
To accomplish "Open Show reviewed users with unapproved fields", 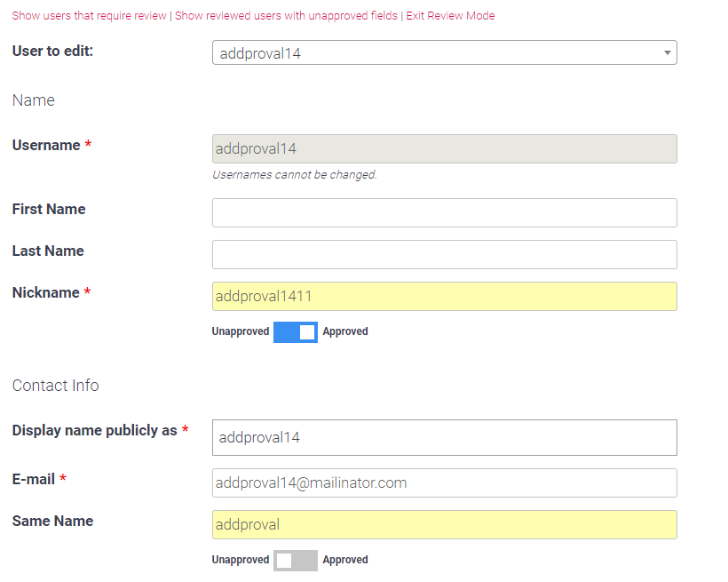I will point(286,16).
